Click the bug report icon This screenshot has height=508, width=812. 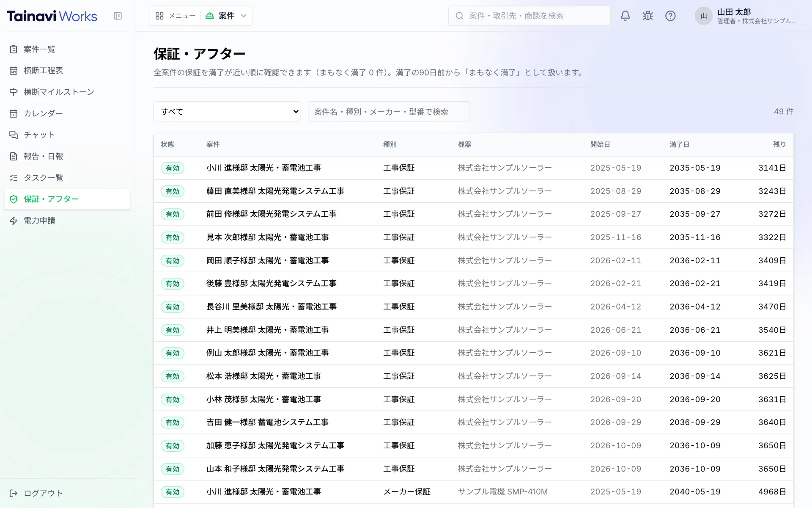click(x=647, y=16)
